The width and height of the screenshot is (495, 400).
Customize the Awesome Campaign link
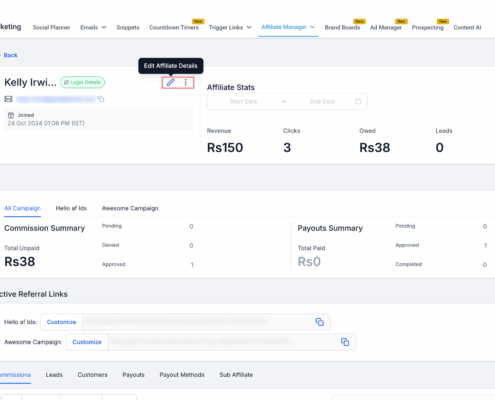(x=87, y=342)
